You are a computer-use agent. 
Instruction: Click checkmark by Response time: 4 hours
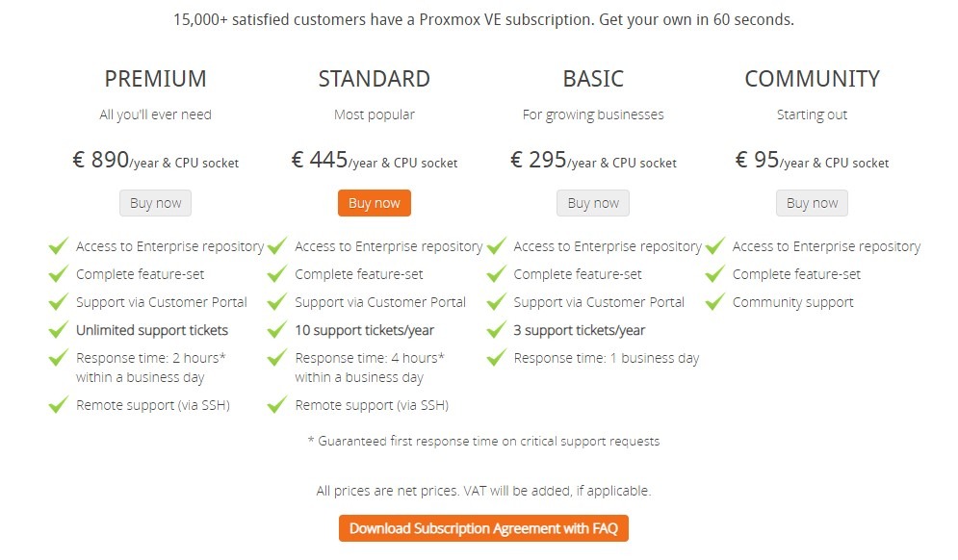point(277,357)
